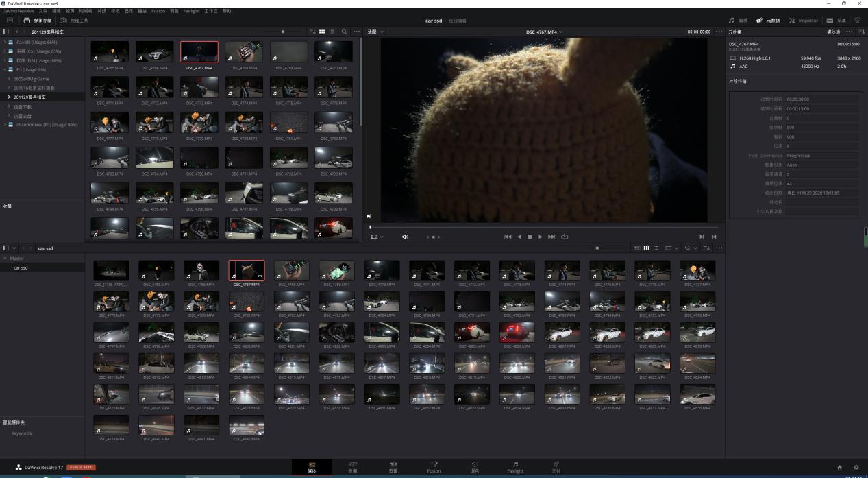Adjust media pool thumbnail size slider
The image size is (868, 478).
(x=597, y=248)
